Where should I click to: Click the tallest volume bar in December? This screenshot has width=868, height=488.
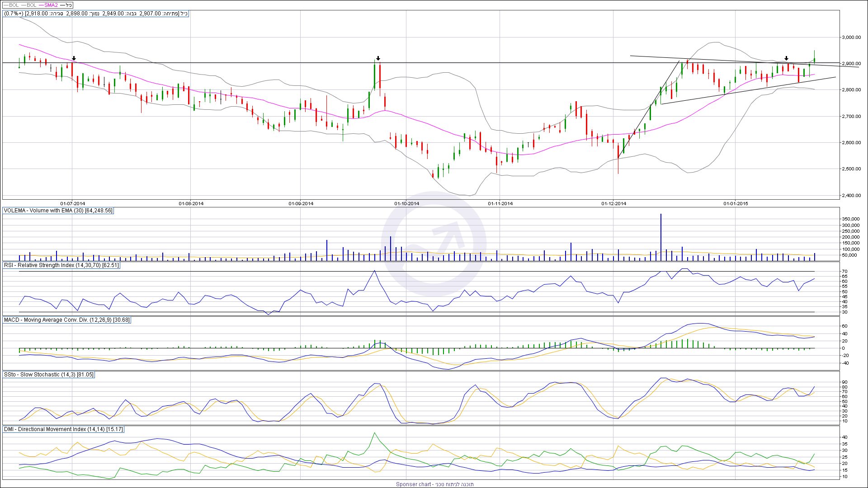661,237
